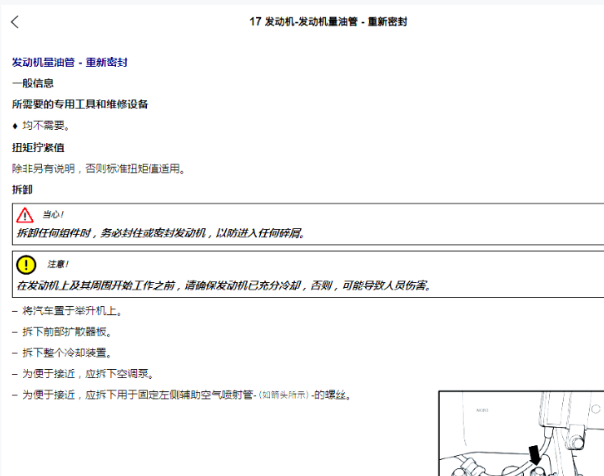
Task: Click the yellow exclamation notice icon
Action: click(26, 265)
